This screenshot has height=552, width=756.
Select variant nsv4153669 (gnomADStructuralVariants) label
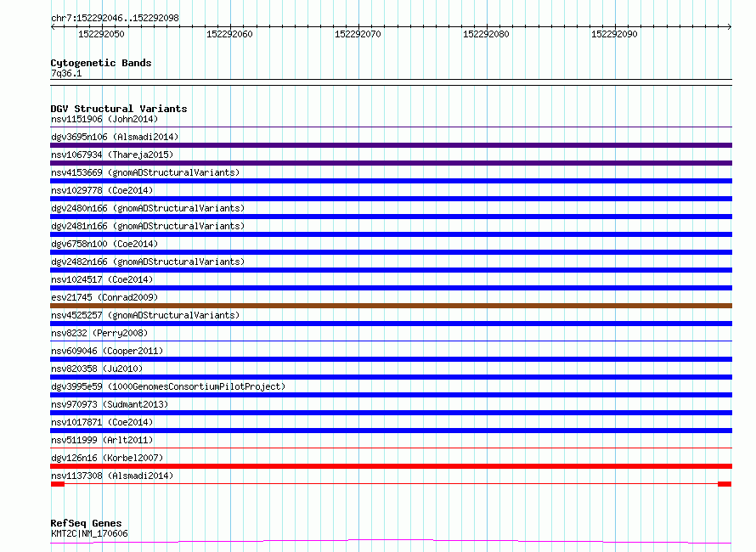(x=145, y=172)
